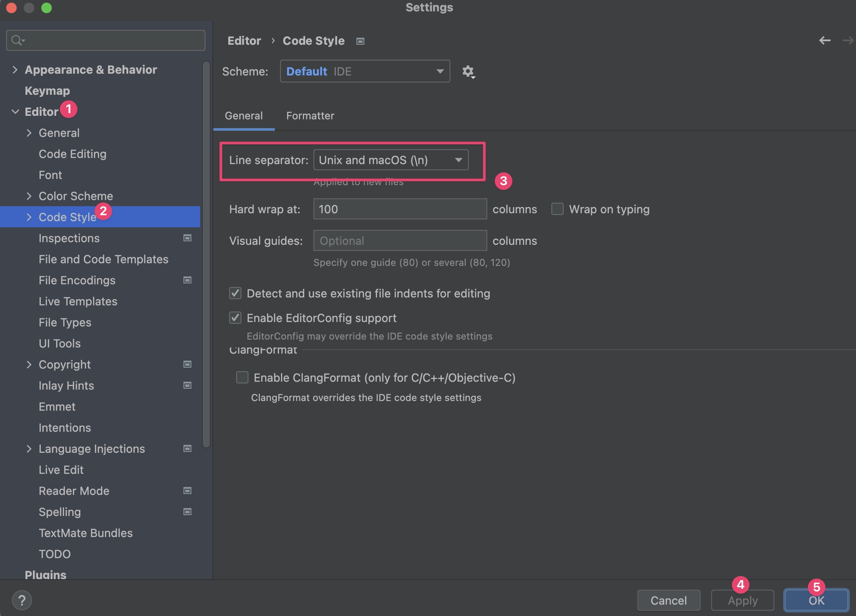
Task: Open the Line separator dropdown
Action: point(391,160)
